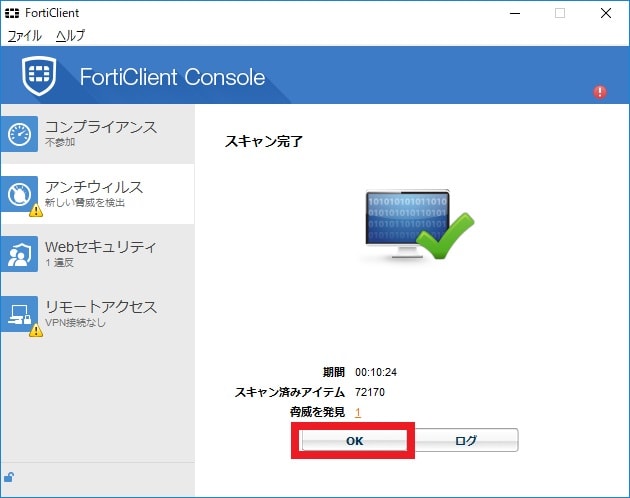
Task: Click the FortiClient shield logo
Action: 39,76
